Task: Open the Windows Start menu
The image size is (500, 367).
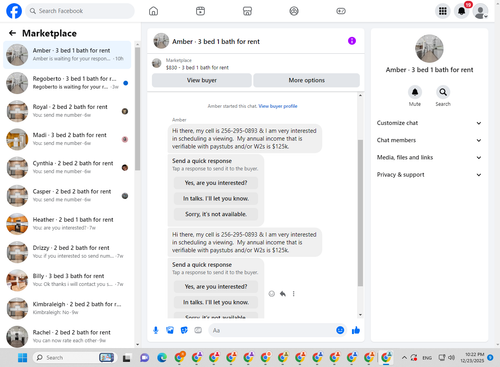Action: point(23,358)
